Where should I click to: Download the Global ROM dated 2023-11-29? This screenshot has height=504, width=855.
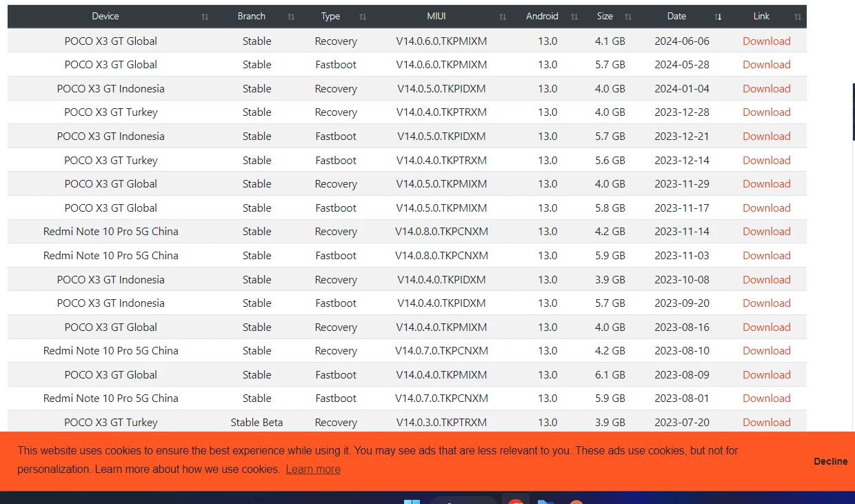767,184
